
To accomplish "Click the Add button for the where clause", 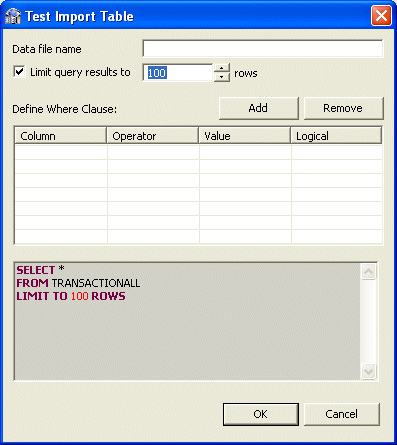I will tap(258, 108).
